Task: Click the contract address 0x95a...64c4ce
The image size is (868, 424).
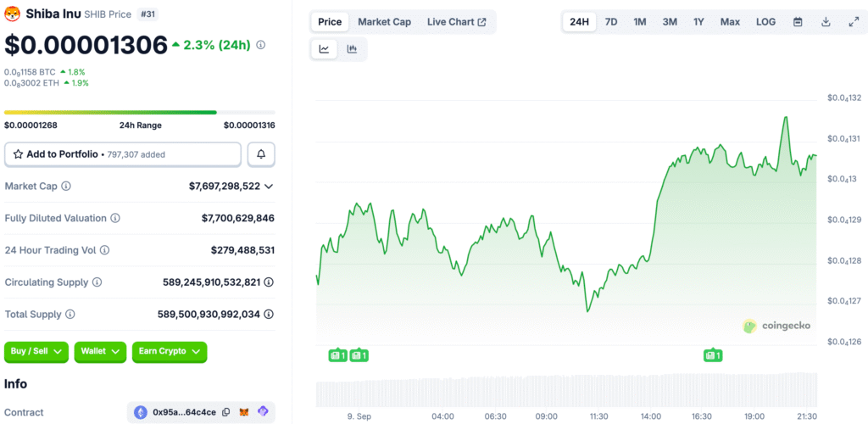Action: click(184, 412)
